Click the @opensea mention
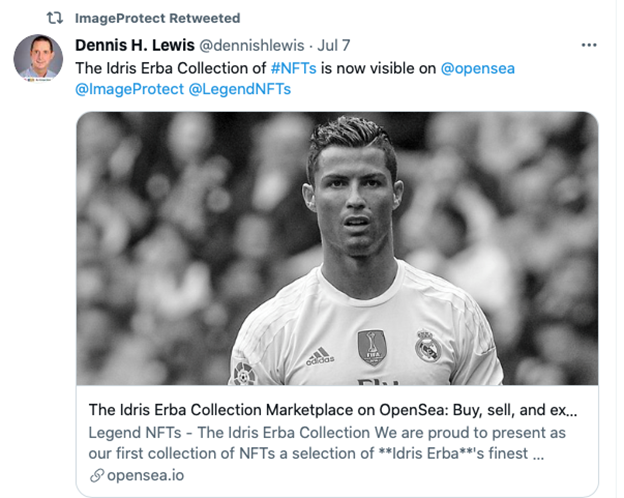Image resolution: width=624 pixels, height=498 pixels. click(477, 67)
